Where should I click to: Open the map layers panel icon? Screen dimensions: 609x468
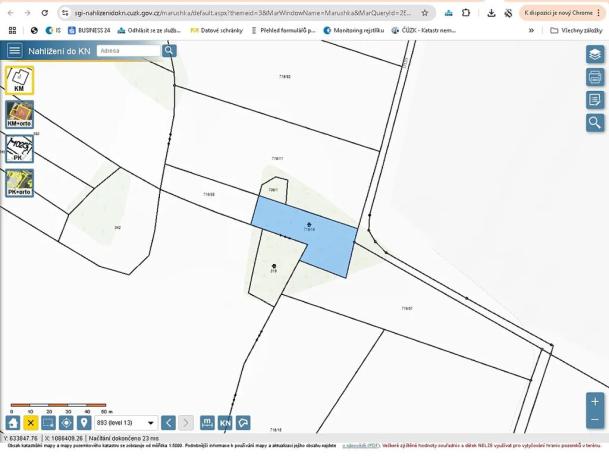595,55
